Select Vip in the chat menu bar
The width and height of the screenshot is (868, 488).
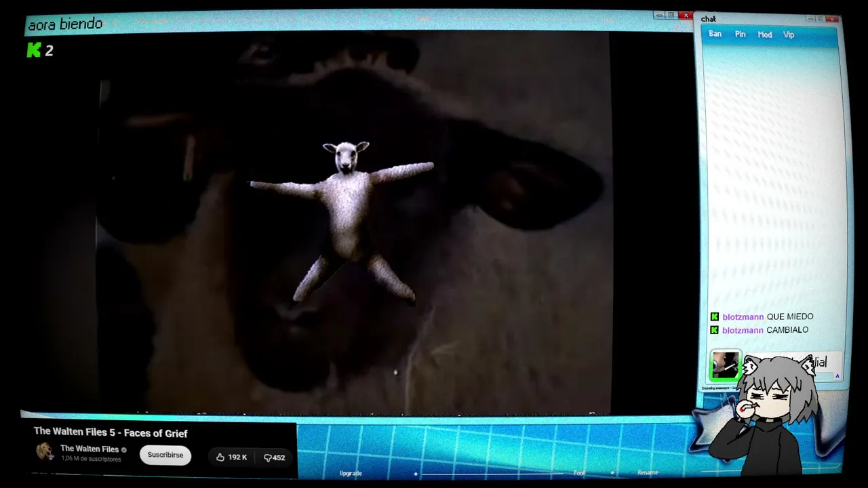(x=789, y=35)
